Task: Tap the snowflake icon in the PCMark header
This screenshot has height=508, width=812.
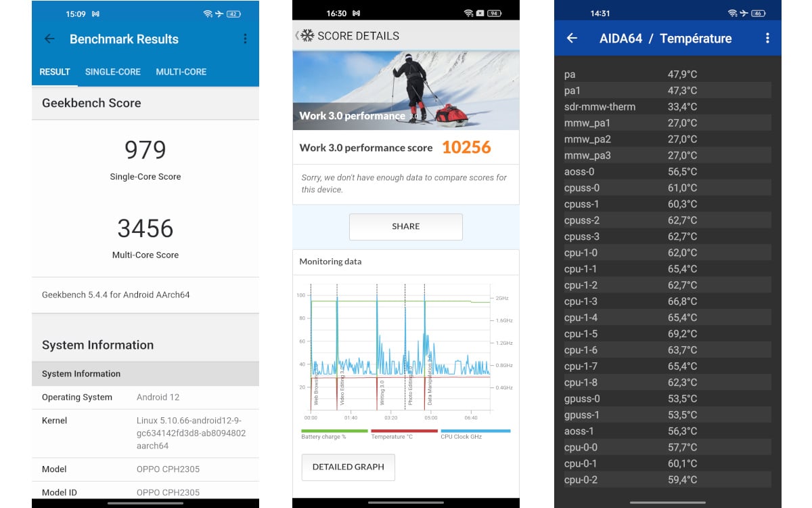Action: click(x=307, y=36)
